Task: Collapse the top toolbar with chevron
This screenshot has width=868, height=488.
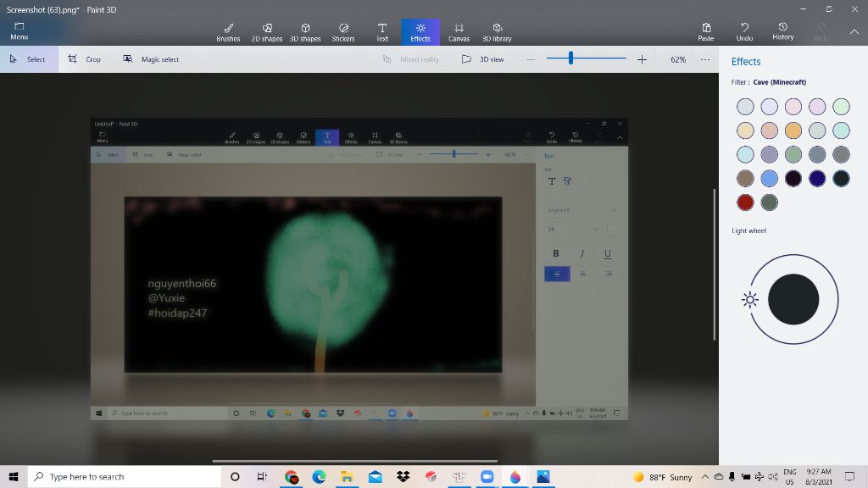Action: pyautogui.click(x=854, y=32)
